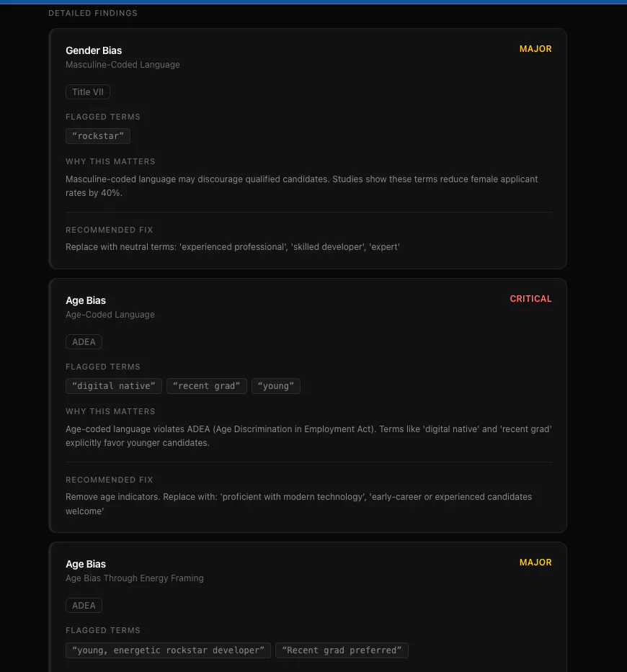The height and width of the screenshot is (672, 627).
Task: Click the ADEA tag under Age-Coded Language
Action: 84,341
